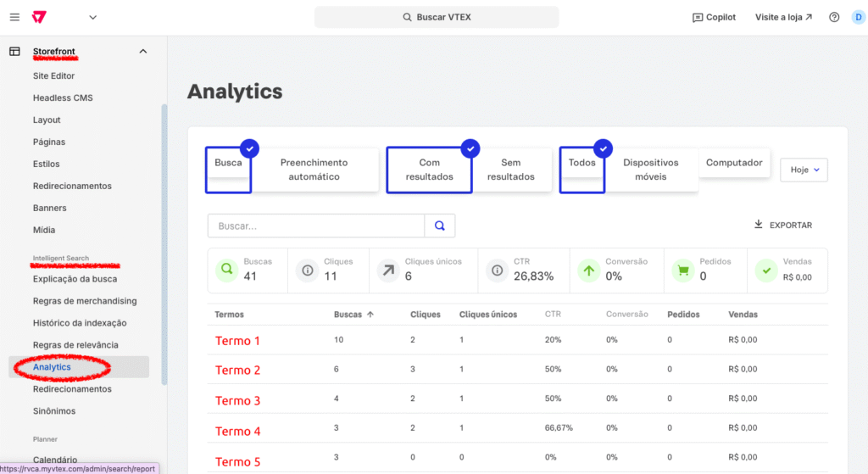This screenshot has height=474, width=868.
Task: Expand the account dropdown chevron near logo
Action: pos(92,17)
